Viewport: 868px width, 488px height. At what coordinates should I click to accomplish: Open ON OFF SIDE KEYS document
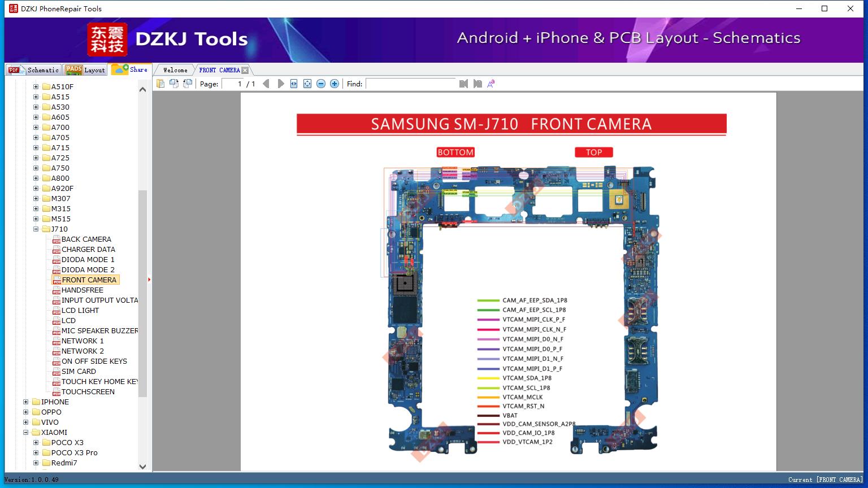coord(94,361)
